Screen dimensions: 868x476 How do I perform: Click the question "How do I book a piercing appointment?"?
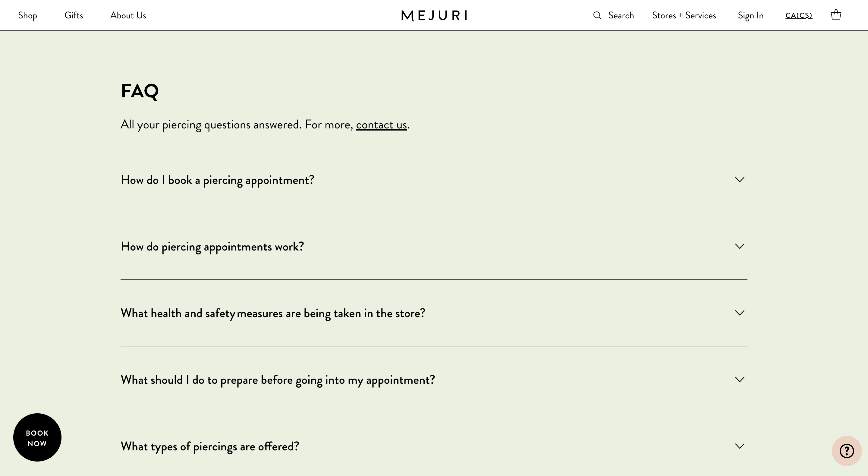click(x=217, y=180)
